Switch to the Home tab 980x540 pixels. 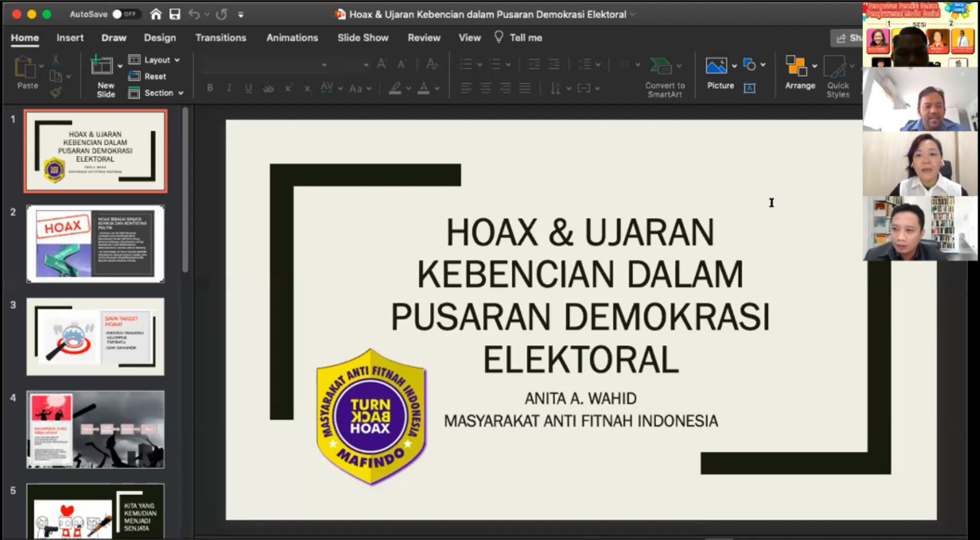click(x=25, y=38)
